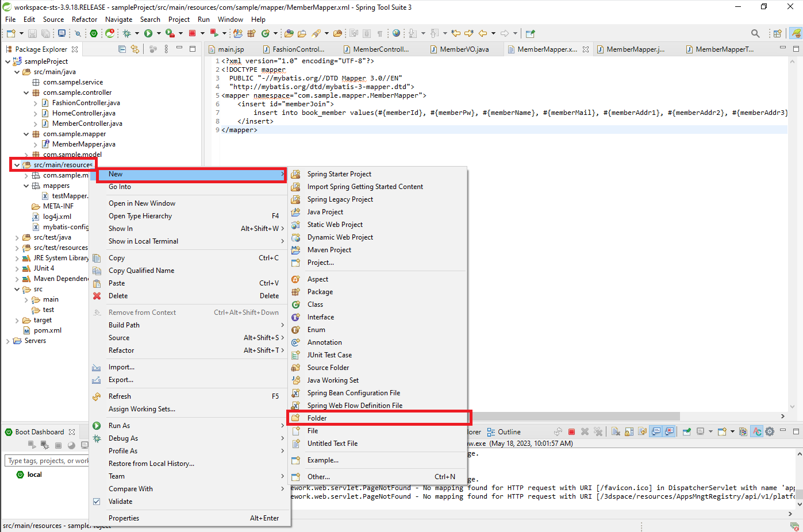803x532 pixels.
Task: Expand the target folder node
Action: click(17, 320)
